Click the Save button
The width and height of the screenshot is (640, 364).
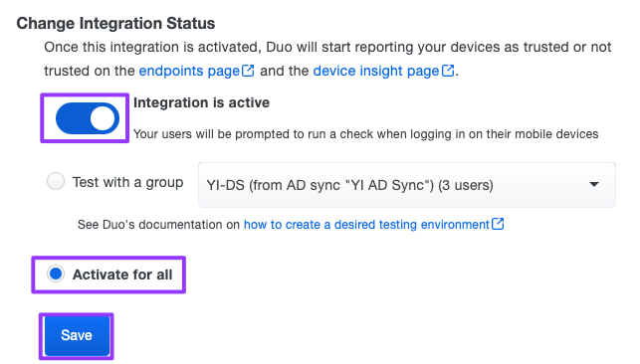(x=77, y=336)
